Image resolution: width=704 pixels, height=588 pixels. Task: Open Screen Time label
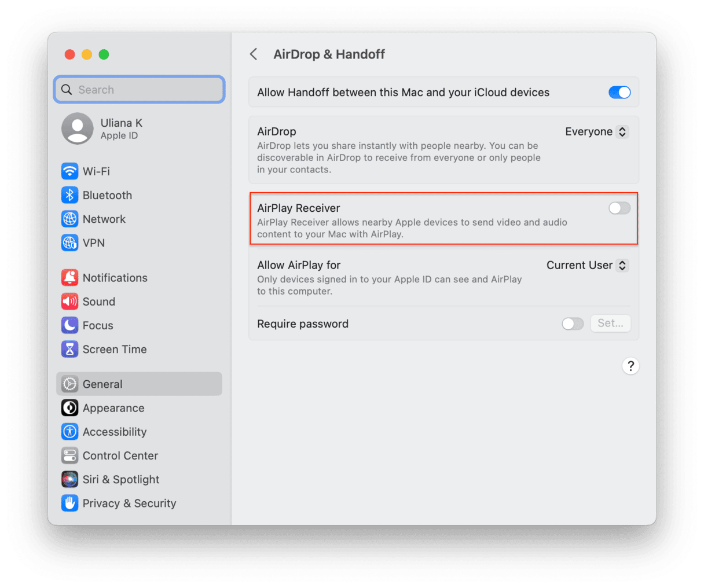click(115, 349)
